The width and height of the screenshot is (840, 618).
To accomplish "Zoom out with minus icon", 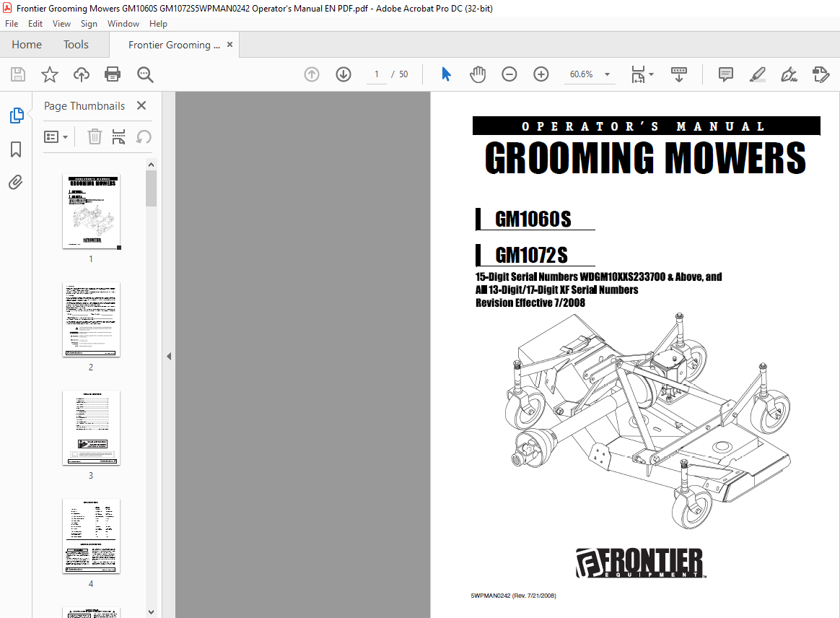I will pyautogui.click(x=509, y=74).
